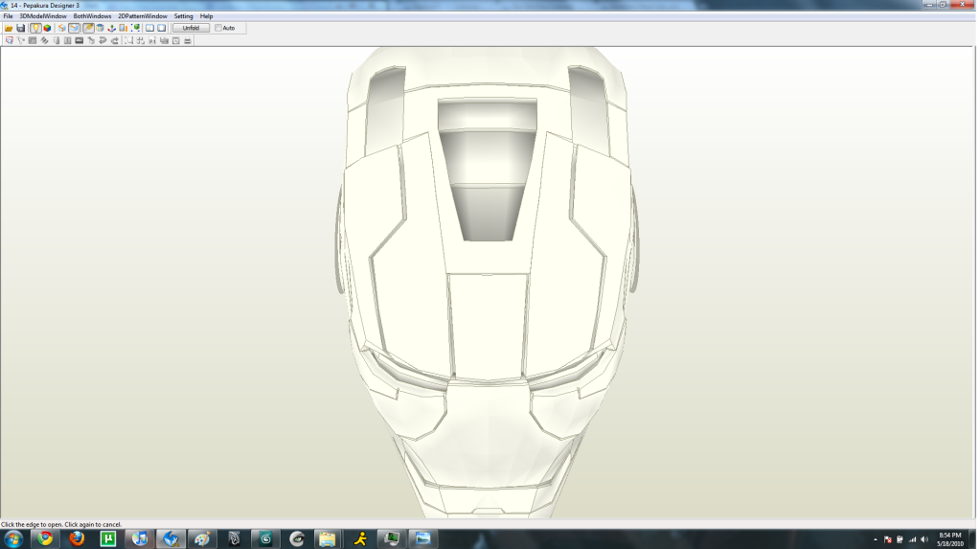
Task: Click the greyed four-squares arrange icon
Action: 141,40
